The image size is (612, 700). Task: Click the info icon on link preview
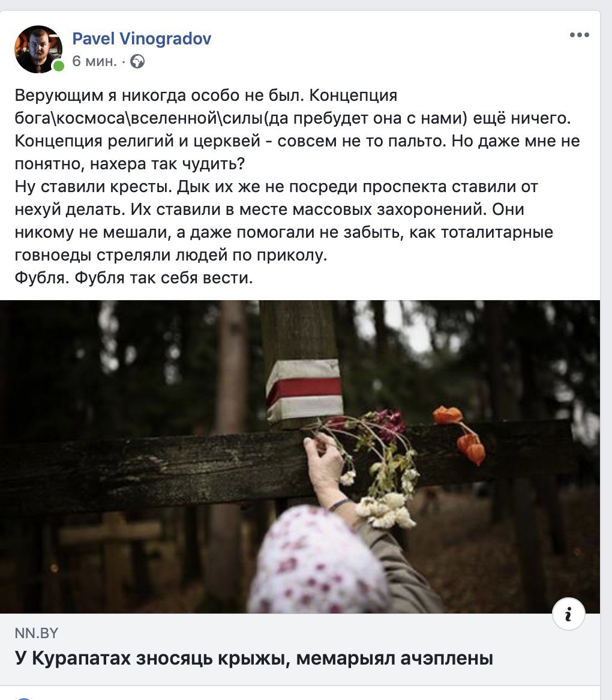[568, 614]
